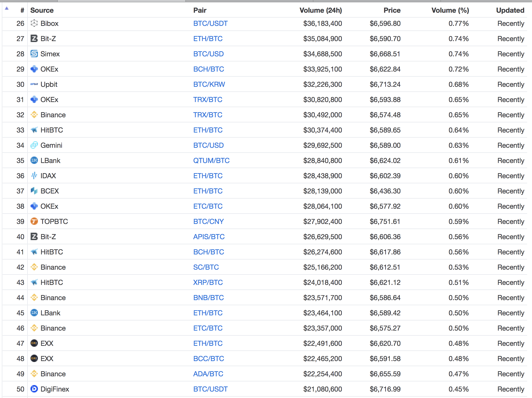
Task: Click the TOPBTC logo icon in row 39
Action: 34,221
